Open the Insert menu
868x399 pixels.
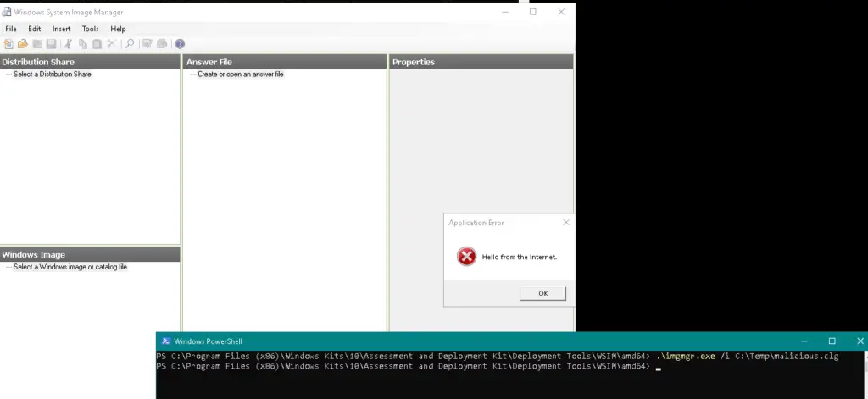coord(62,29)
